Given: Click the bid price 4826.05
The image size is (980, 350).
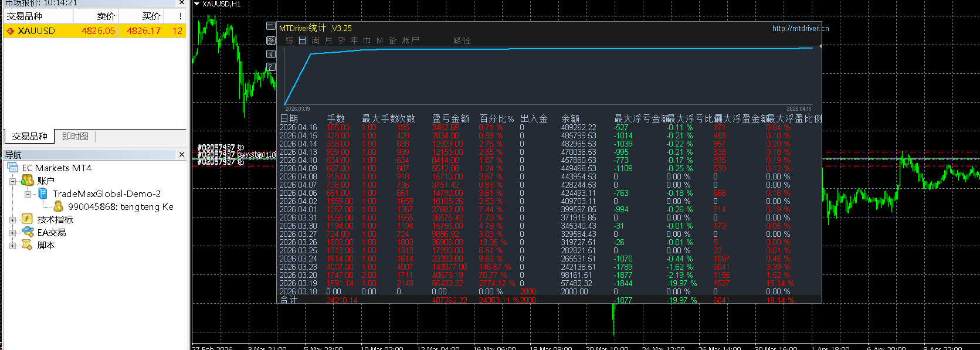Looking at the screenshot, I should [98, 31].
